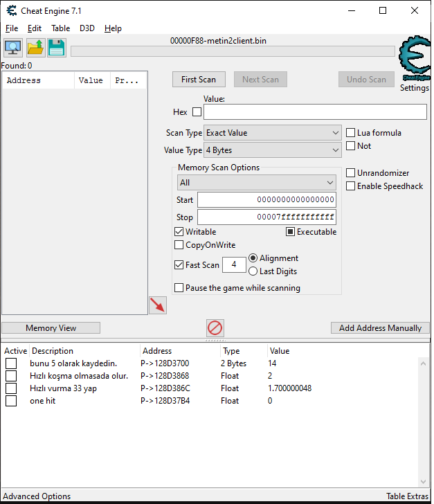Viewport: 434px width, 504px height.
Task: Open Settings via Cheat Engine logo
Action: coord(415,58)
